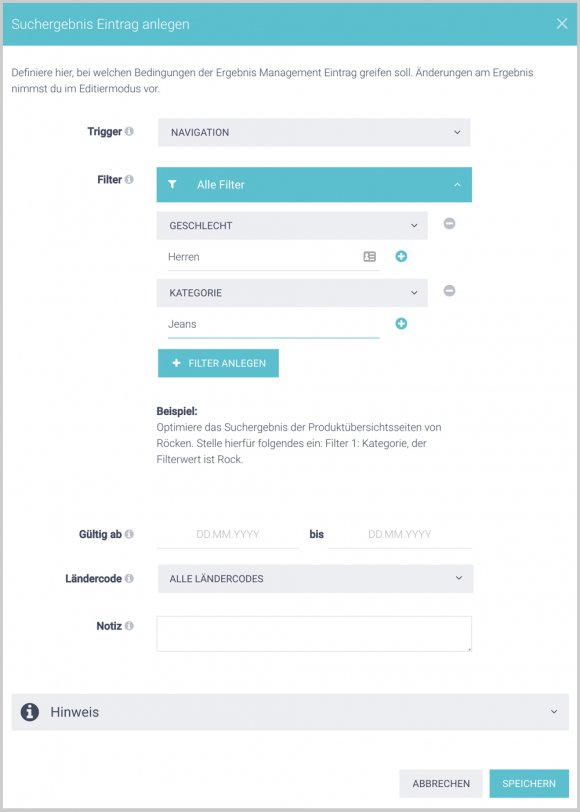Add another value after Herren with plus icon
The image size is (580, 812).
(x=401, y=256)
